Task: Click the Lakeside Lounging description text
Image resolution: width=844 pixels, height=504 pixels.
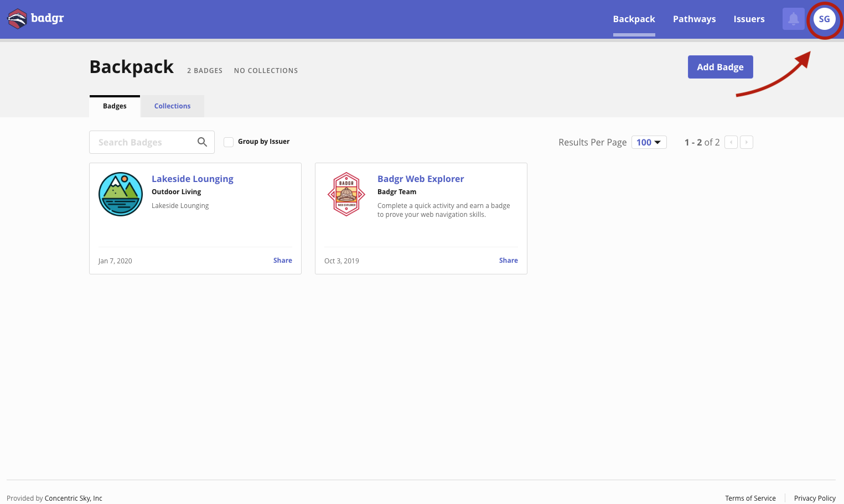Action: [x=180, y=206]
